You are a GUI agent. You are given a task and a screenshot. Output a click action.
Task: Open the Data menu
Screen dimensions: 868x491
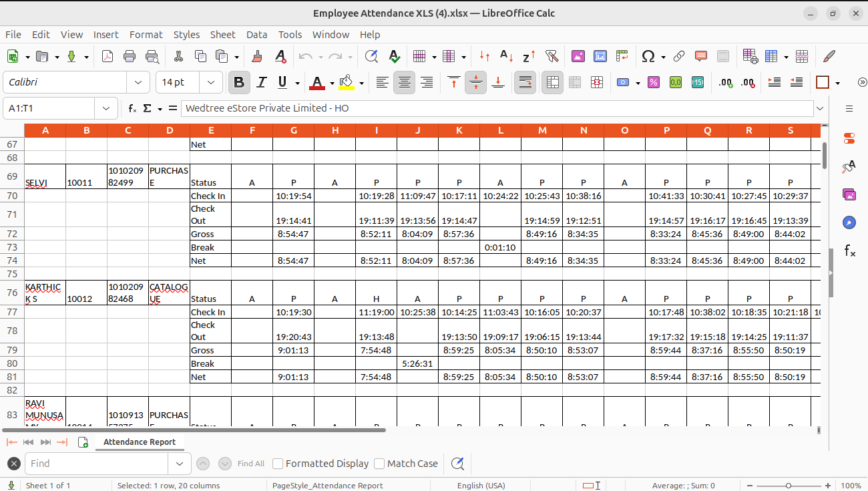256,35
